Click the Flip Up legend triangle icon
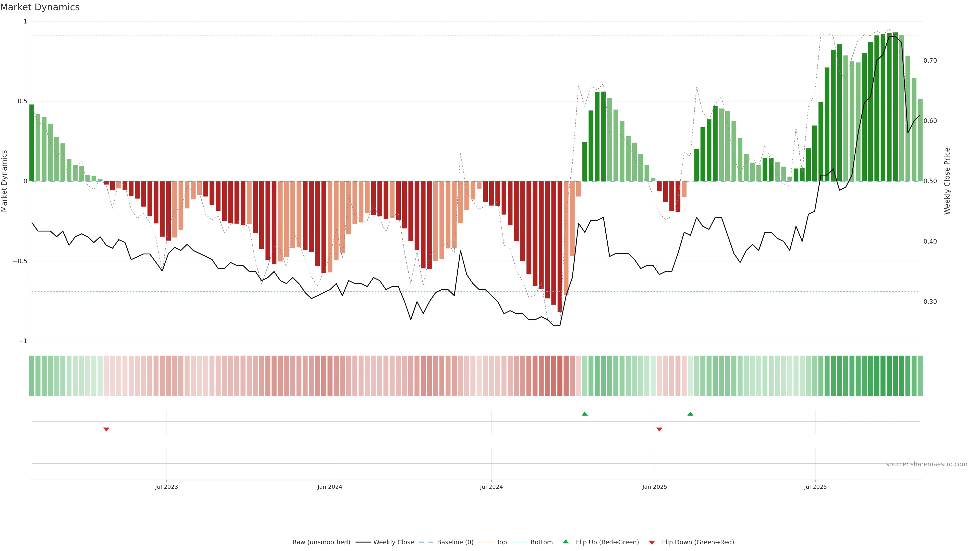Image resolution: width=980 pixels, height=551 pixels. pos(565,542)
